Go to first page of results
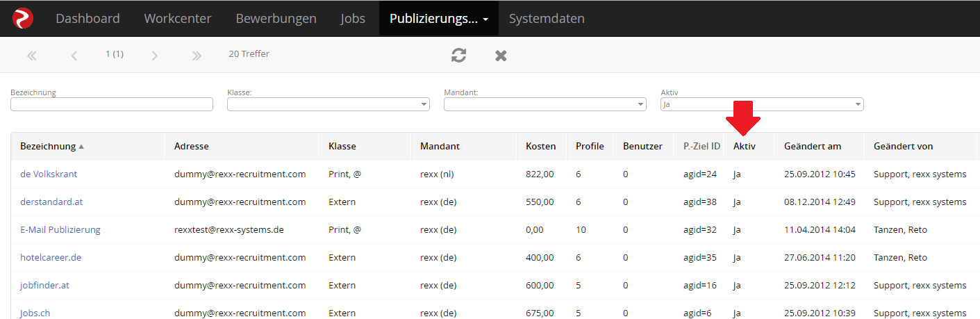The image size is (980, 319). click(31, 56)
